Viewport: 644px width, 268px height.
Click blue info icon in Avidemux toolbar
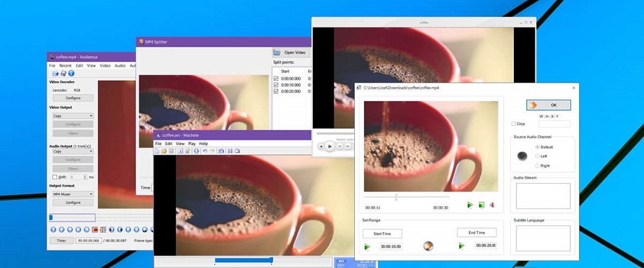pos(71,73)
